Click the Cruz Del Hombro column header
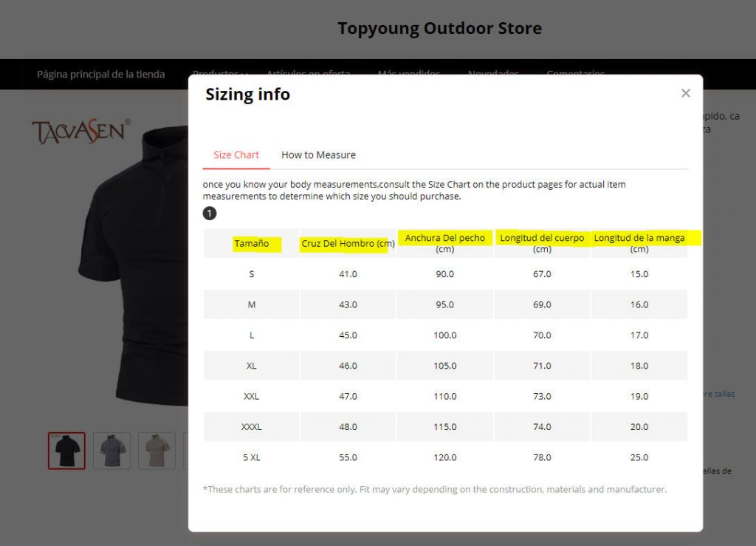Viewport: 756px width, 546px height. [x=348, y=244]
